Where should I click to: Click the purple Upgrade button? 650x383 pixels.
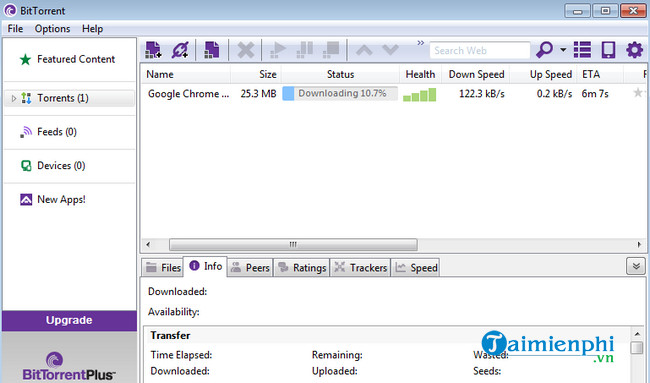point(69,320)
